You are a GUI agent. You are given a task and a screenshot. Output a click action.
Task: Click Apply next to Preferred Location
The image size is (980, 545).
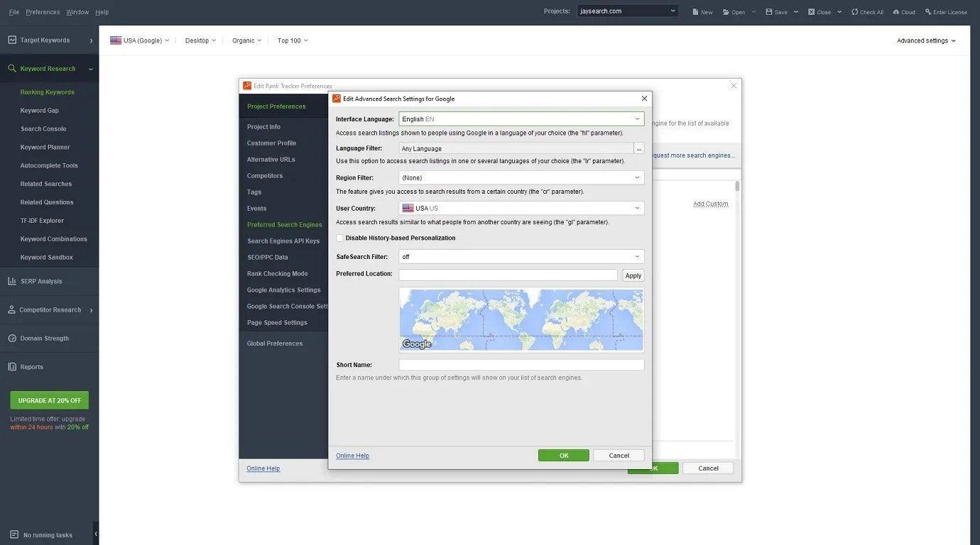[x=633, y=275]
